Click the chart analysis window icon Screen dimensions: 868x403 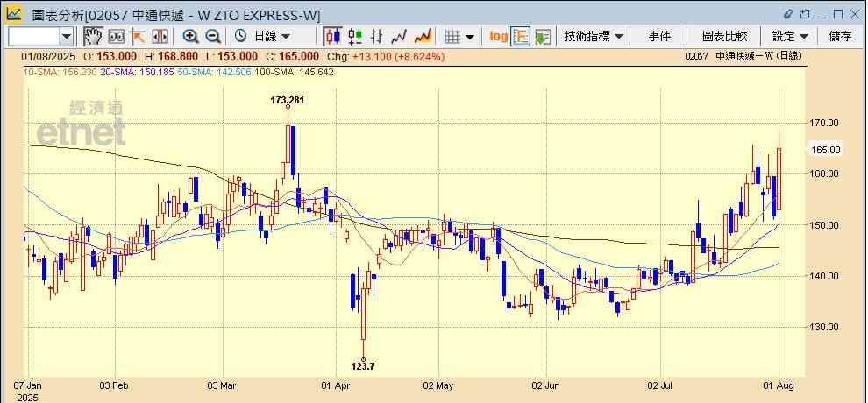[14, 13]
